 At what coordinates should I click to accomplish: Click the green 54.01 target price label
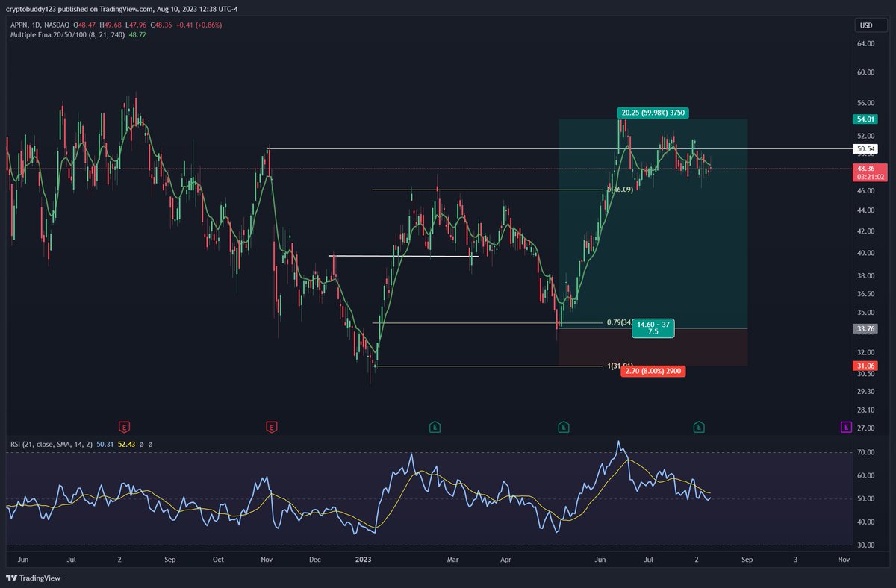coord(865,119)
